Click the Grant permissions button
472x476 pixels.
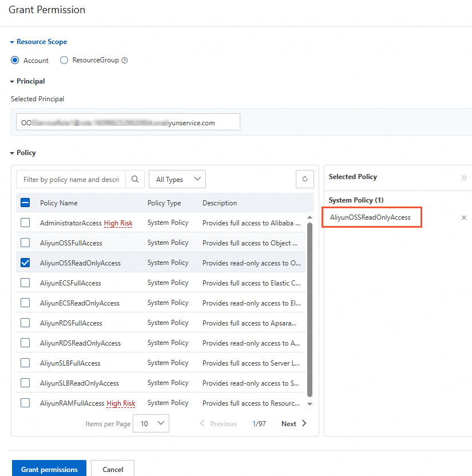(49, 469)
